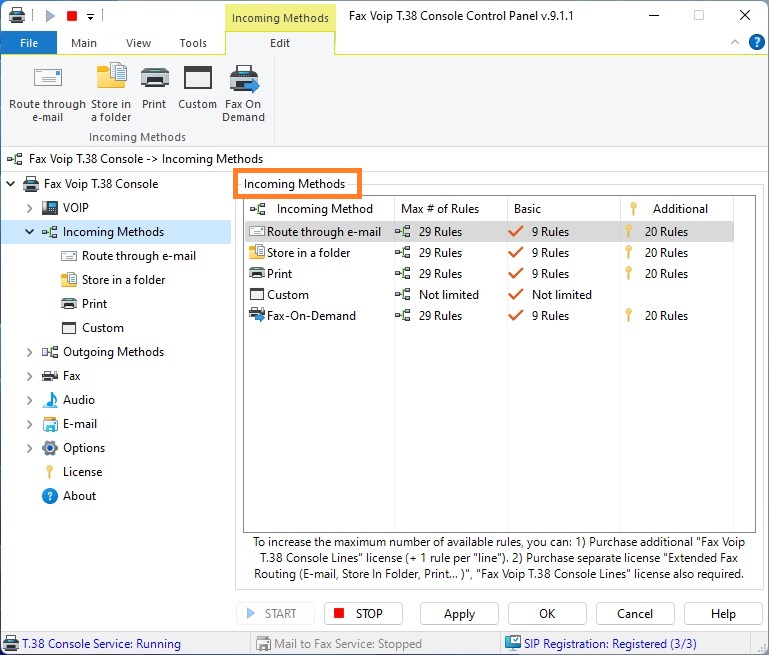Select the Print row in the methods list

tap(489, 274)
